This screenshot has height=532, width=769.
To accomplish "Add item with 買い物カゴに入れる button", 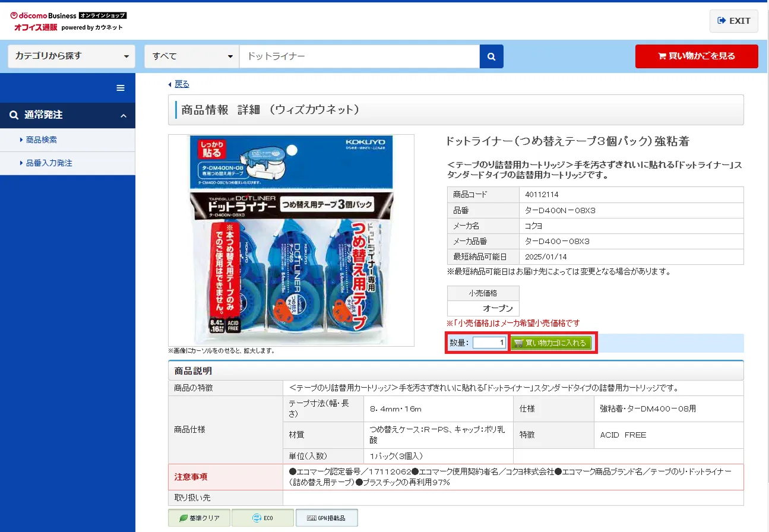I will click(551, 343).
